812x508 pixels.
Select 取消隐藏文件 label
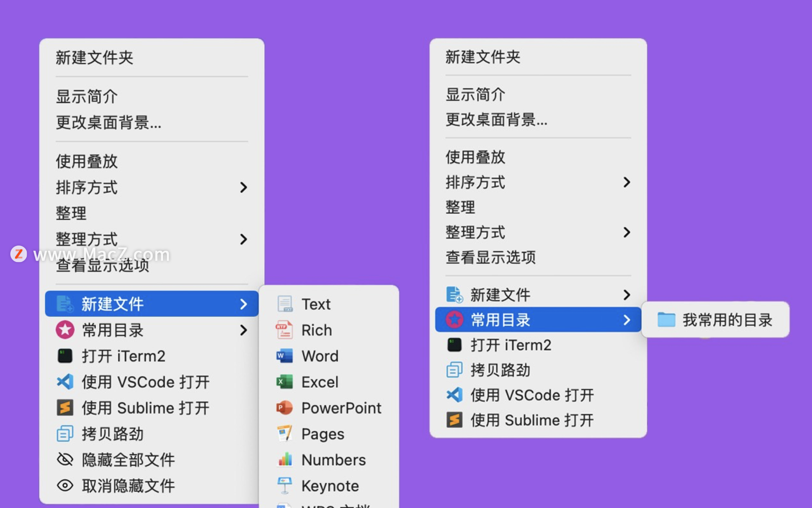click(128, 485)
